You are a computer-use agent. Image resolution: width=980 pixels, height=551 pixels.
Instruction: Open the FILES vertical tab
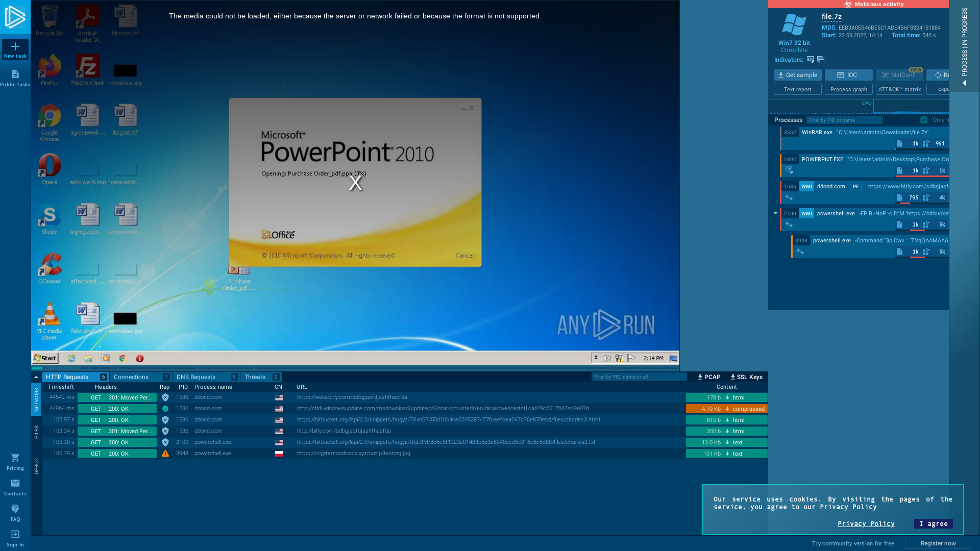tap(36, 432)
